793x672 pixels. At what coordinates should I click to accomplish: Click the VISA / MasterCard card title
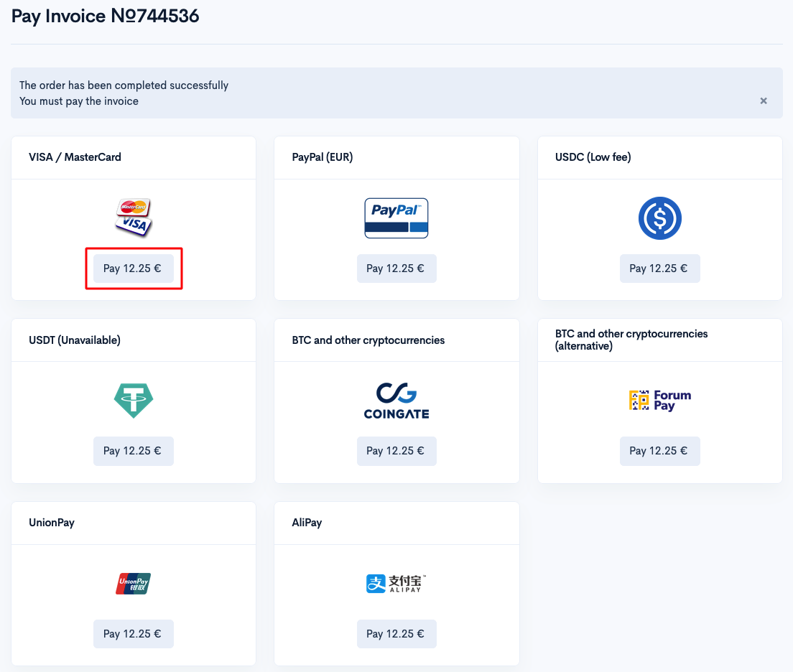click(x=75, y=157)
